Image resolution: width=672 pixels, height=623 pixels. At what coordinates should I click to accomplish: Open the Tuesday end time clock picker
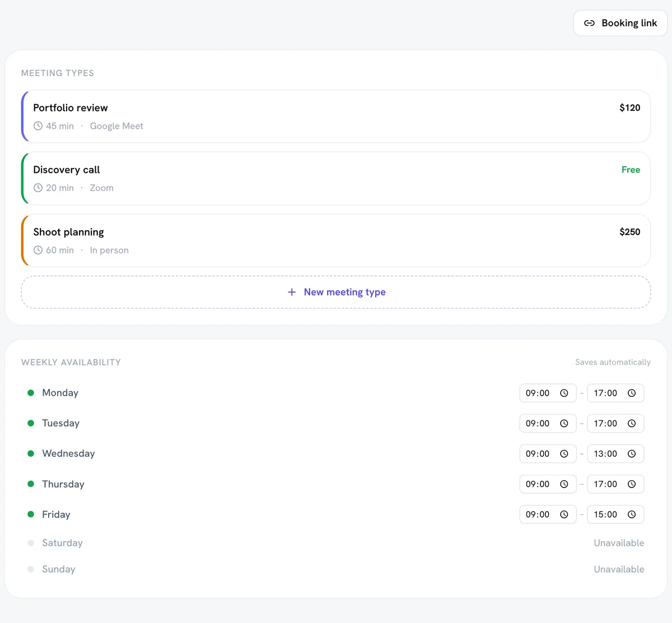point(632,423)
